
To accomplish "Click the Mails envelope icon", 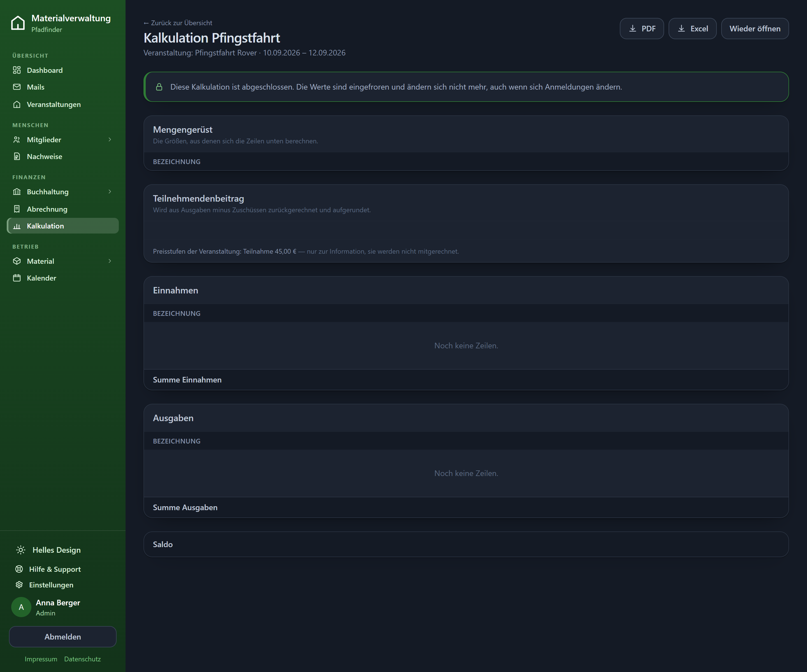I will 17,87.
